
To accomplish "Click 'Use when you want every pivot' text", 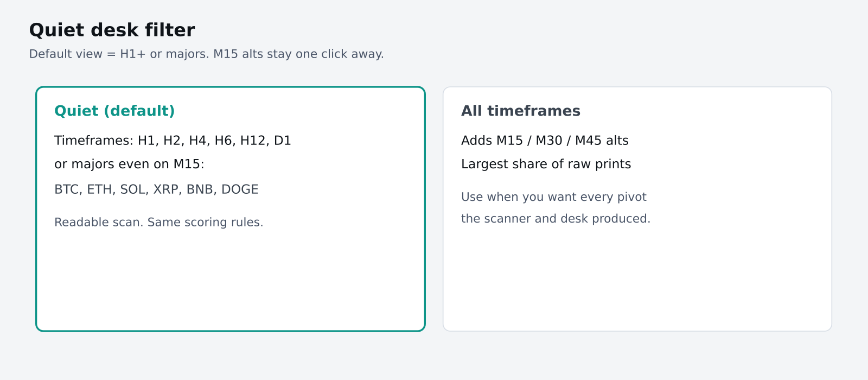I will coord(554,197).
